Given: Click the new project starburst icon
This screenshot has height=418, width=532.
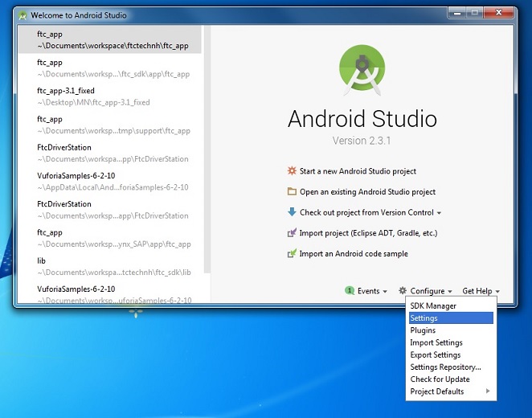Looking at the screenshot, I should [x=292, y=171].
